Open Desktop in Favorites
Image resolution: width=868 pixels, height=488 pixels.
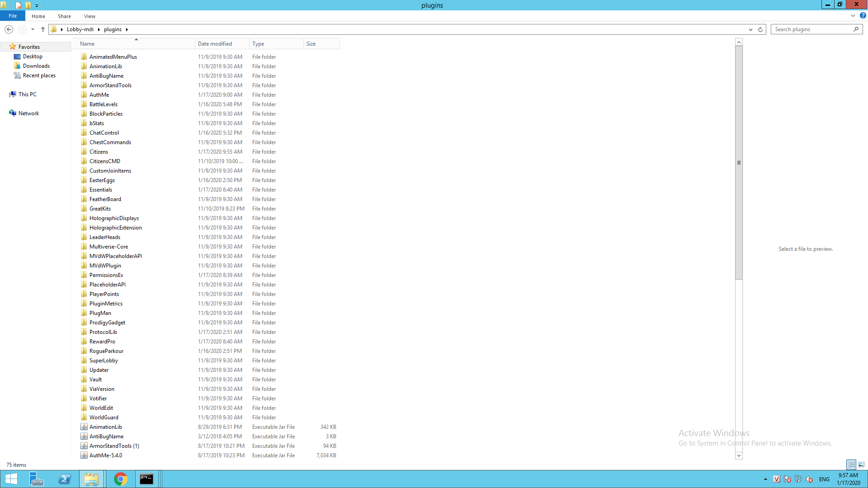(33, 56)
